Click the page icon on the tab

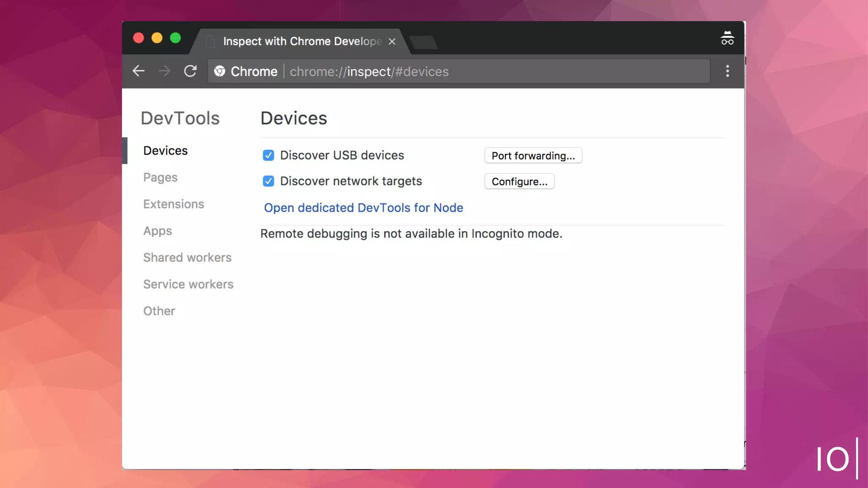point(211,42)
